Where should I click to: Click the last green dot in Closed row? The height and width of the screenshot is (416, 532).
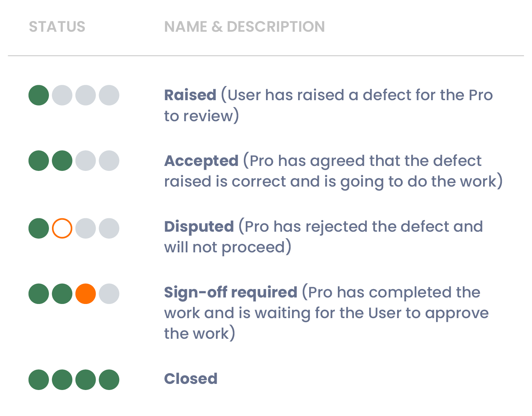click(x=109, y=380)
